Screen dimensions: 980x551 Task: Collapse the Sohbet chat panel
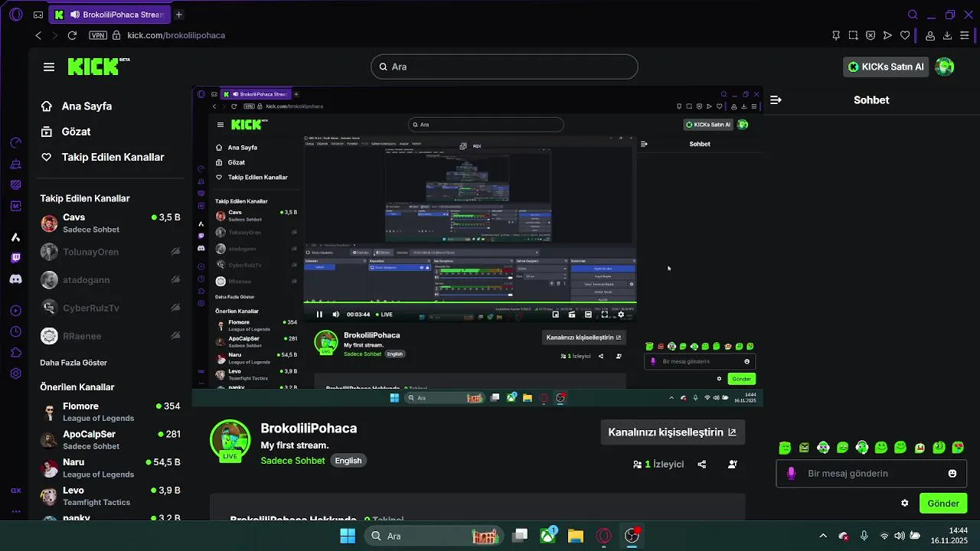point(776,99)
